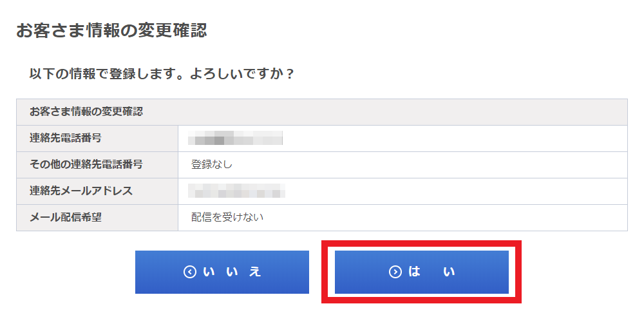Confirm registration with the はい button
Image resolution: width=644 pixels, height=315 pixels.
pos(422,272)
